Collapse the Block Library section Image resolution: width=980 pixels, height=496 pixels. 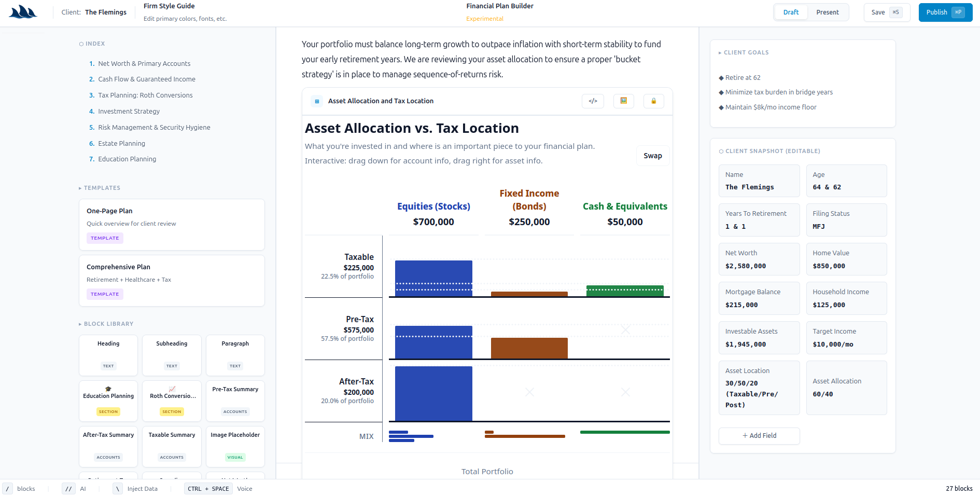tap(106, 324)
